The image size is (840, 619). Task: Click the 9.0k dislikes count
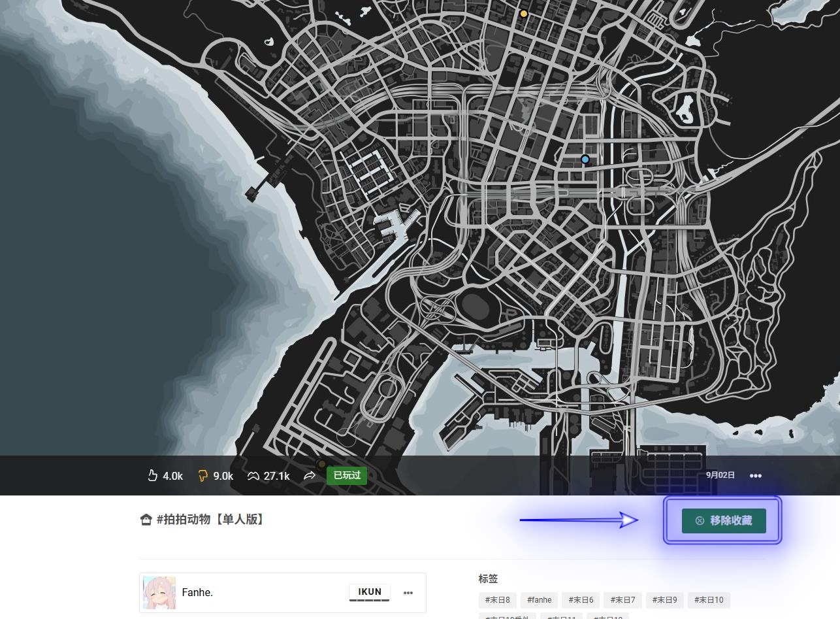coord(223,476)
